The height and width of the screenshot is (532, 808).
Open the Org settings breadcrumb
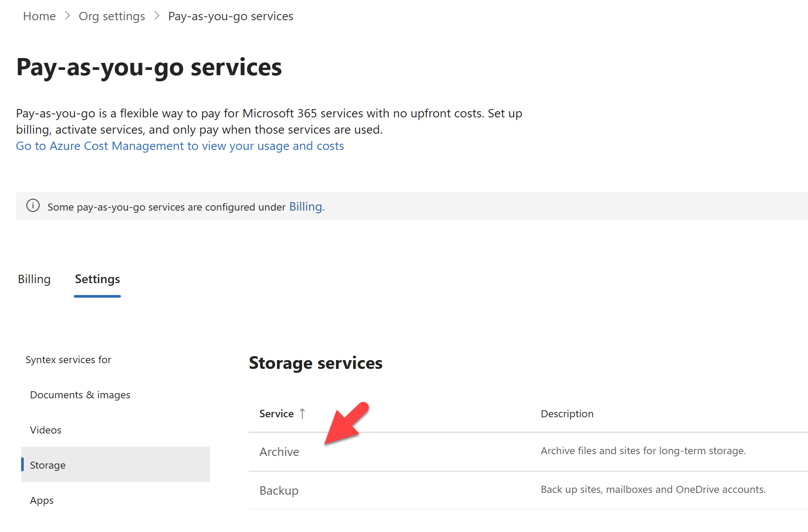pos(112,16)
